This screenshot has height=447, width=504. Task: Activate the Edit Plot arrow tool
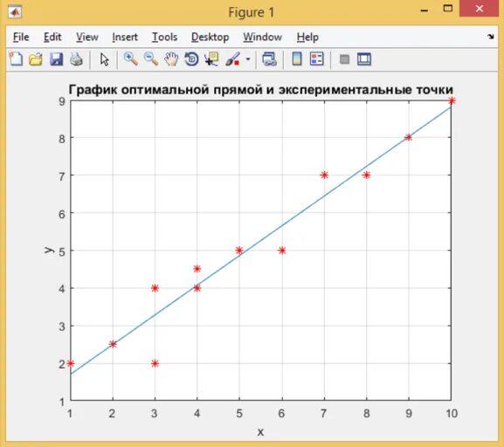(x=104, y=59)
